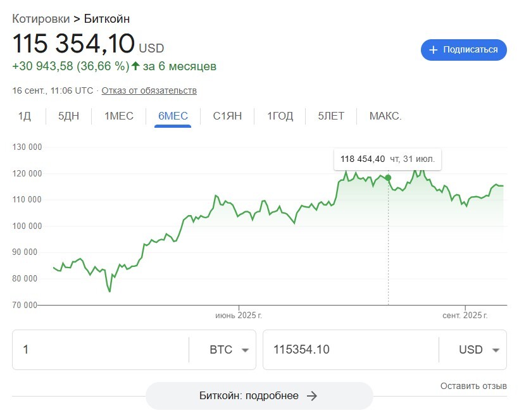Click the plus icon on Подписаться button

pos(434,50)
